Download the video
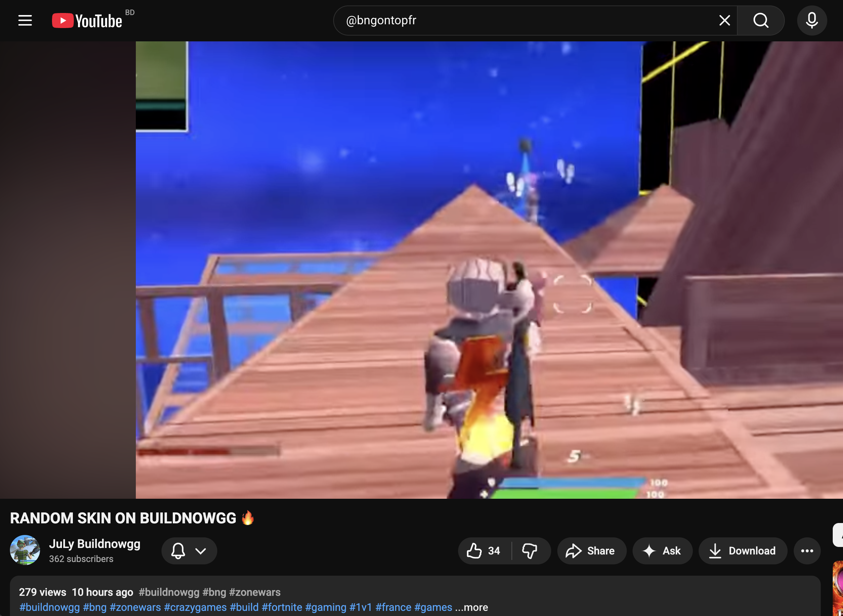 tap(743, 551)
